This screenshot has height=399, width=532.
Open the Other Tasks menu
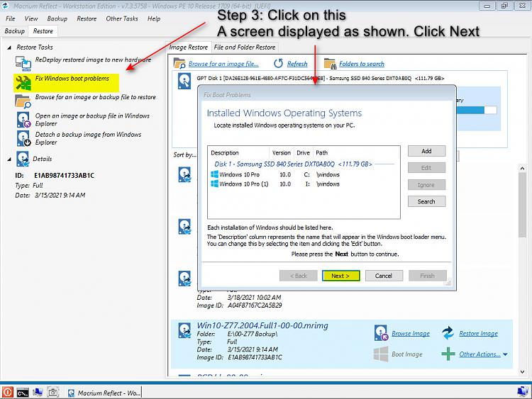point(122,18)
